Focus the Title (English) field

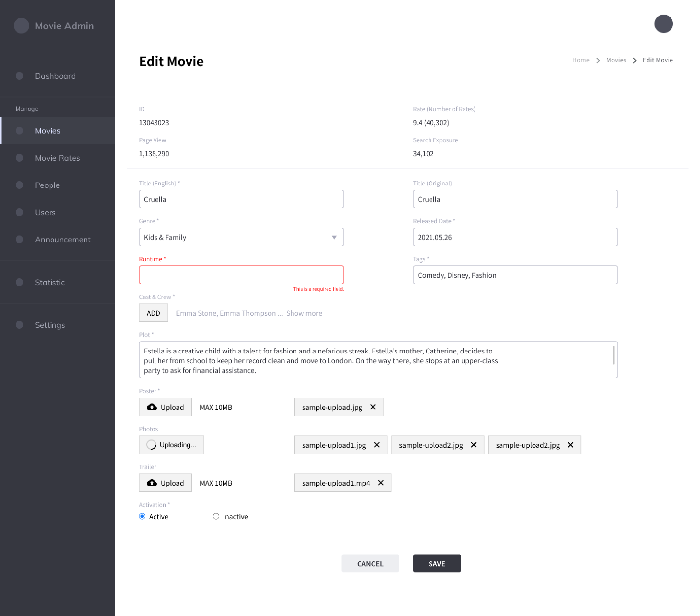point(241,199)
